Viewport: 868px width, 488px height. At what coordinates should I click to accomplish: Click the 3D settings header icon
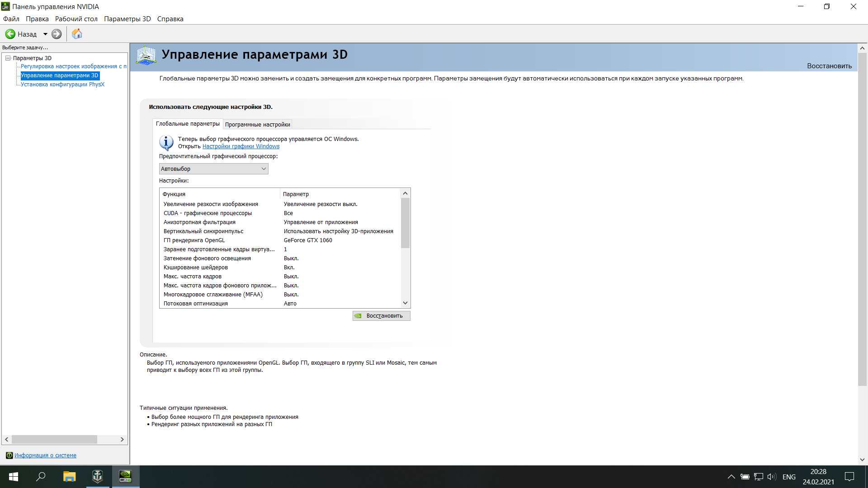pyautogui.click(x=146, y=55)
